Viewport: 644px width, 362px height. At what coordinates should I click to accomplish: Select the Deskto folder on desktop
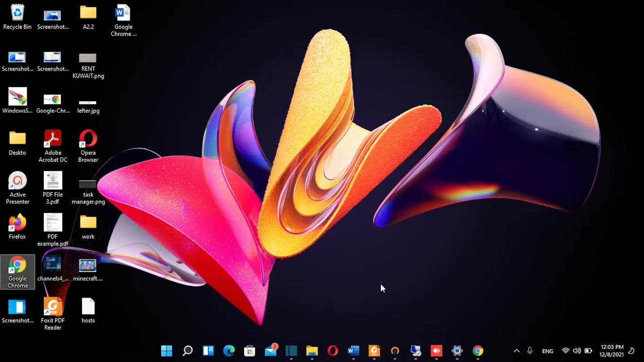pos(17,143)
